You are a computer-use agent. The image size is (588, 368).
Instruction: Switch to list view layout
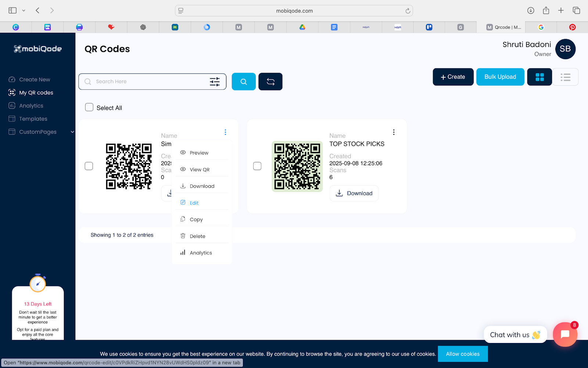click(565, 77)
